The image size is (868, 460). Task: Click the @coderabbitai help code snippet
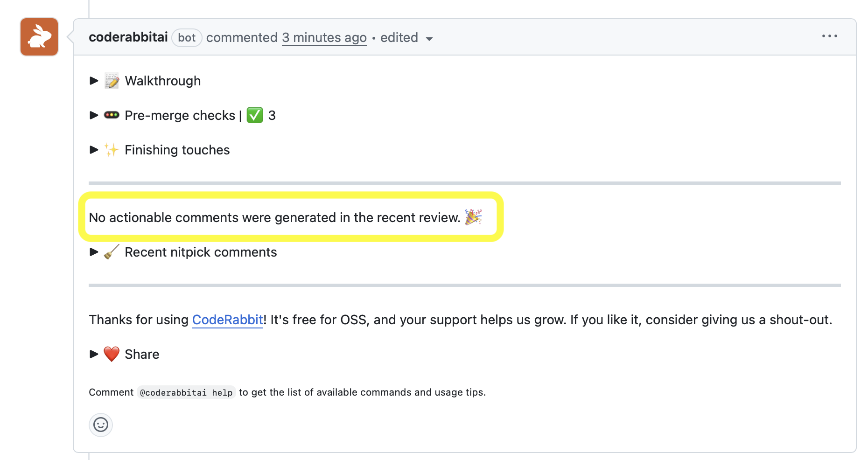coord(186,392)
